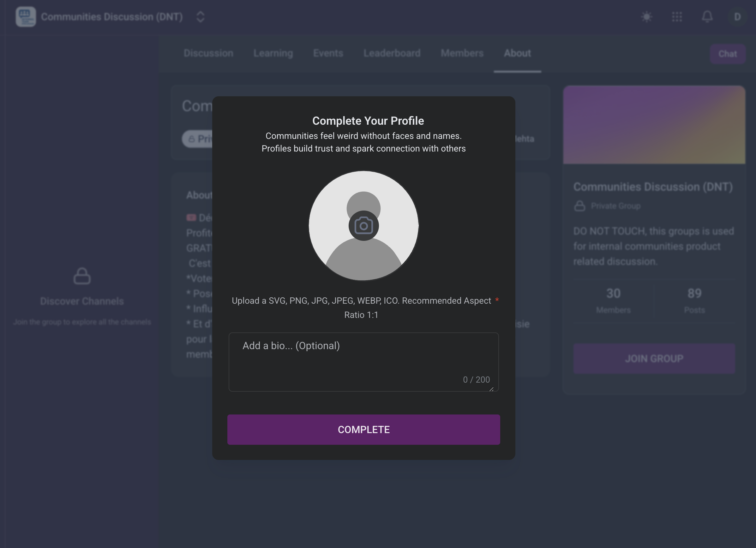
Task: Open the Members tab
Action: click(462, 53)
